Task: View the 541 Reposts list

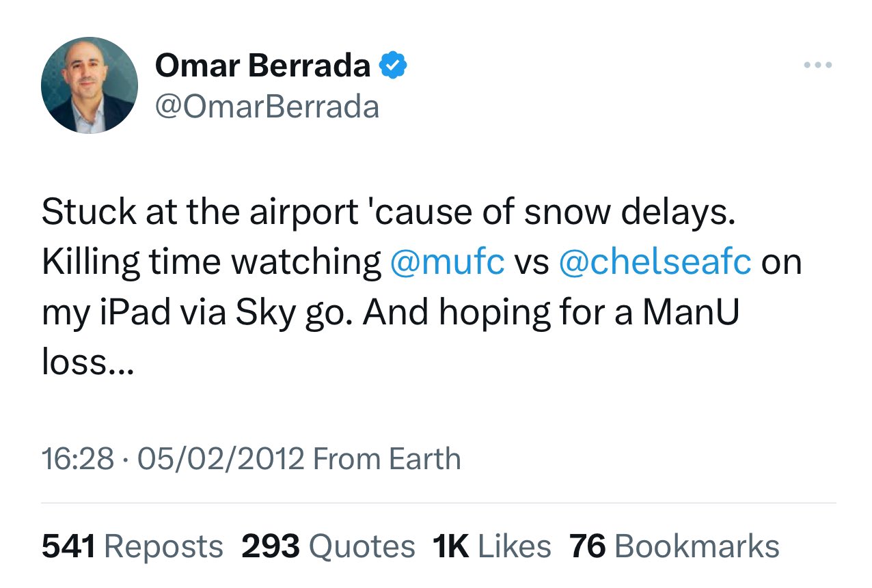Action: click(132, 546)
